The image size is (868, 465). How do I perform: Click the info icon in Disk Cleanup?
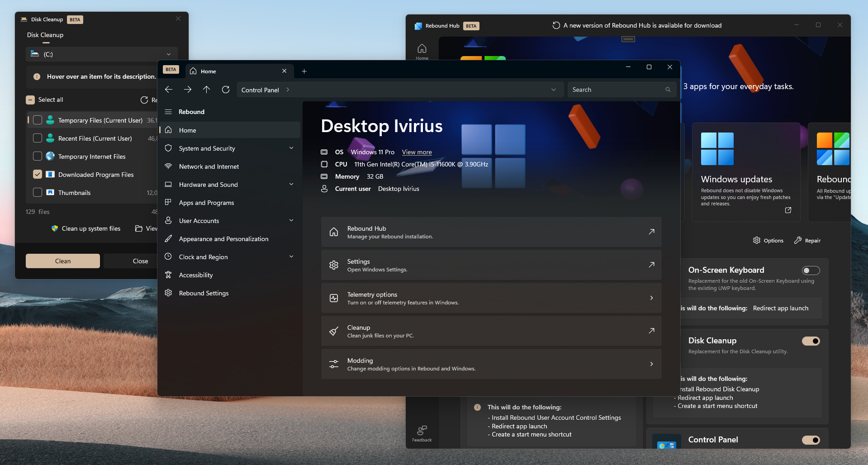pyautogui.click(x=37, y=77)
